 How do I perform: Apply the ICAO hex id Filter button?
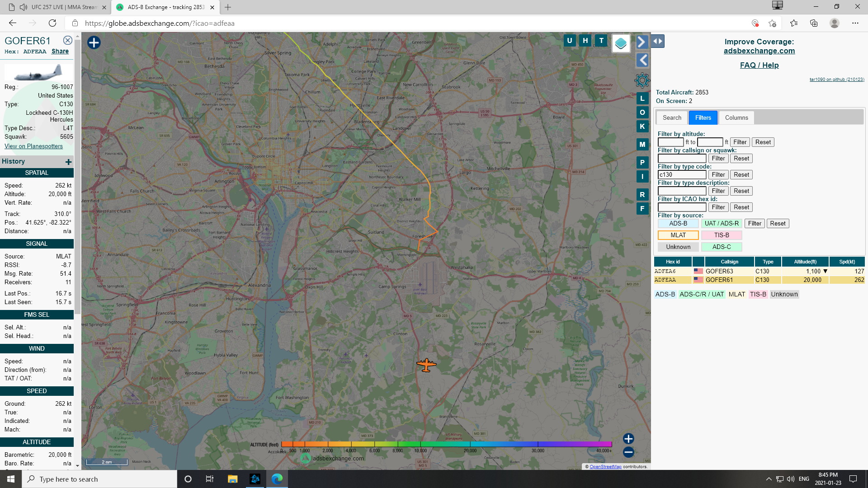click(x=718, y=207)
